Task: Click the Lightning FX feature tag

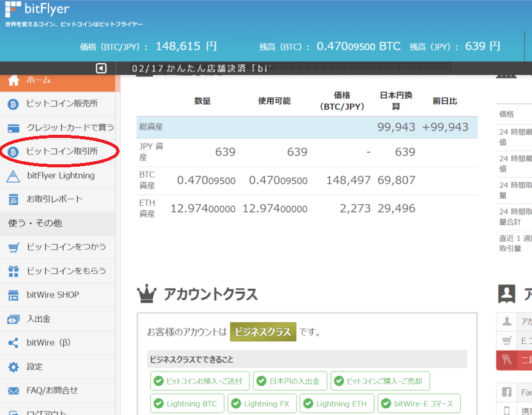Action: pyautogui.click(x=262, y=403)
